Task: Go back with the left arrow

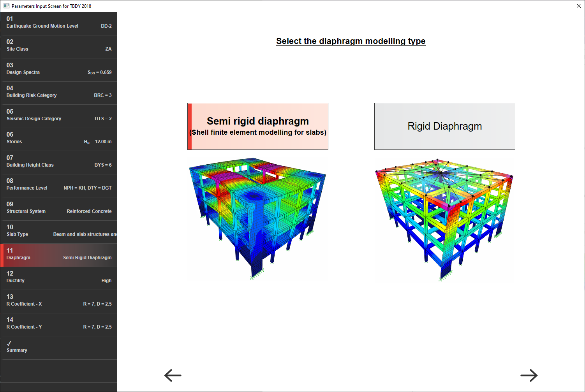Action: click(173, 375)
